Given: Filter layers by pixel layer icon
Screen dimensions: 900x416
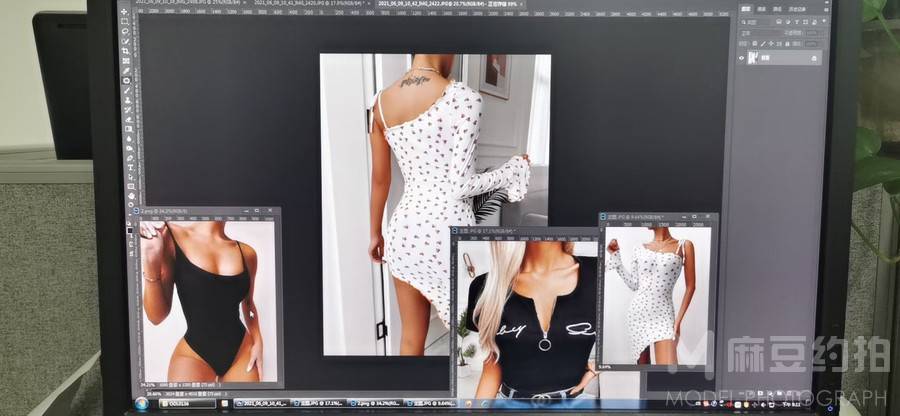Looking at the screenshot, I should tap(779, 22).
